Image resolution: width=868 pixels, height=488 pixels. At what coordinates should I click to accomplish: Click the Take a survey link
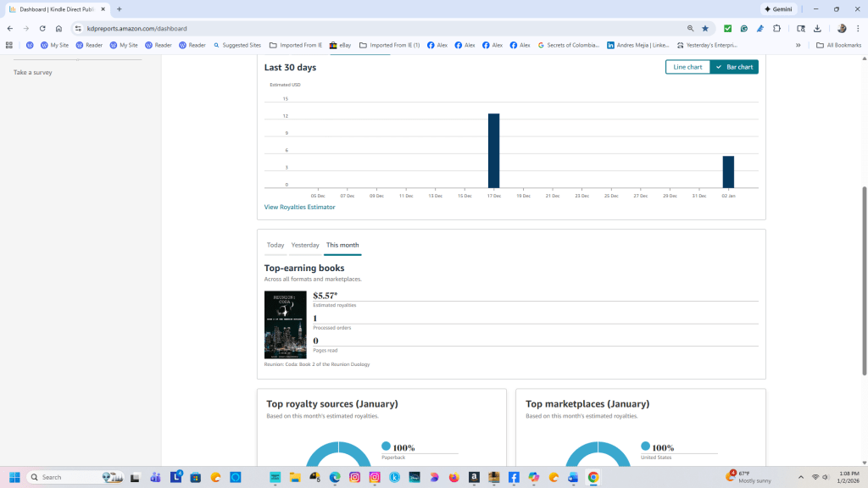[33, 72]
